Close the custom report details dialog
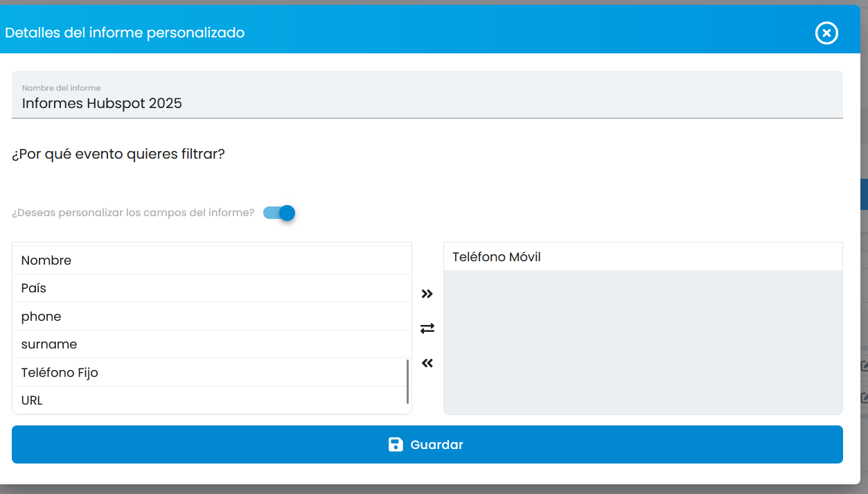This screenshot has width=868, height=494. (826, 33)
